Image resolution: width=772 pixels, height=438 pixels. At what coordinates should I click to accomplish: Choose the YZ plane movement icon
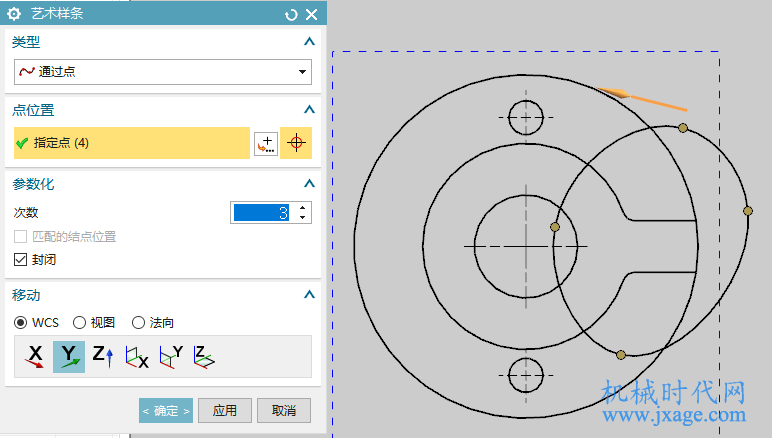click(x=136, y=357)
